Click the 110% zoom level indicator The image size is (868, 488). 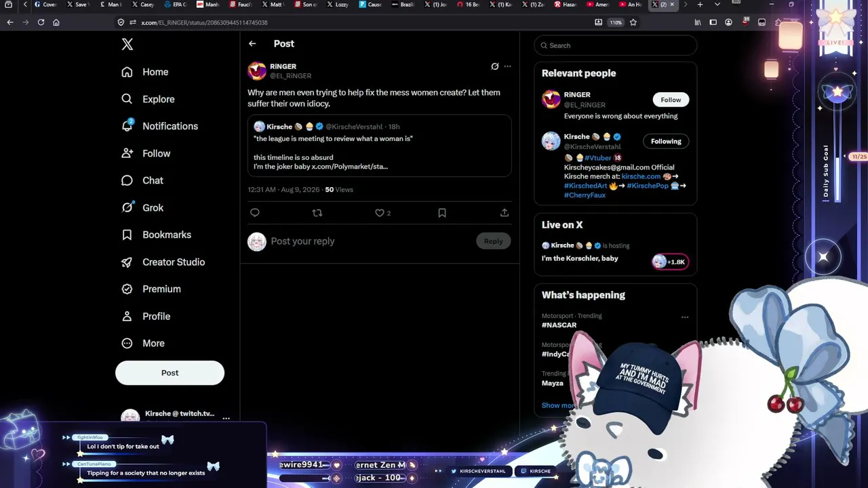tap(616, 22)
